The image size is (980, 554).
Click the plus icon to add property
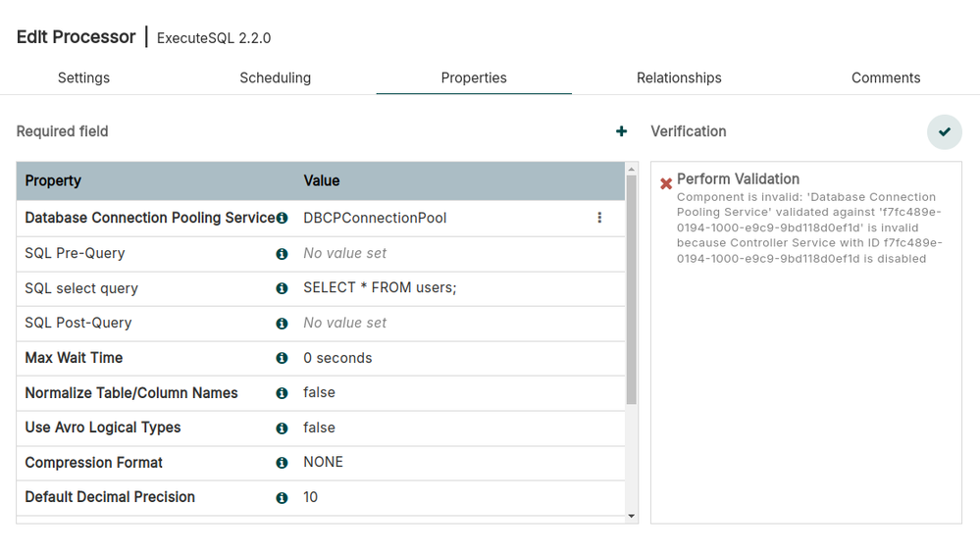621,131
